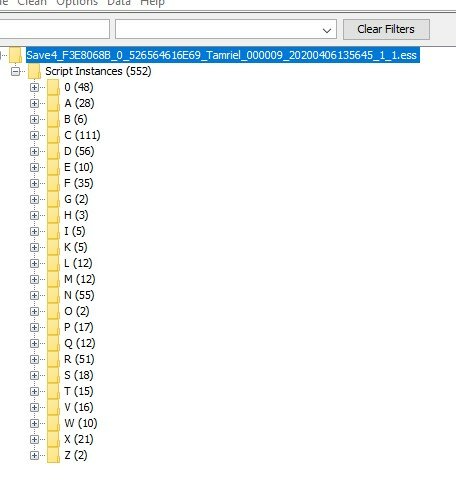This screenshot has width=456, height=487.
Task: Expand the I (5) folder
Action: [34, 231]
